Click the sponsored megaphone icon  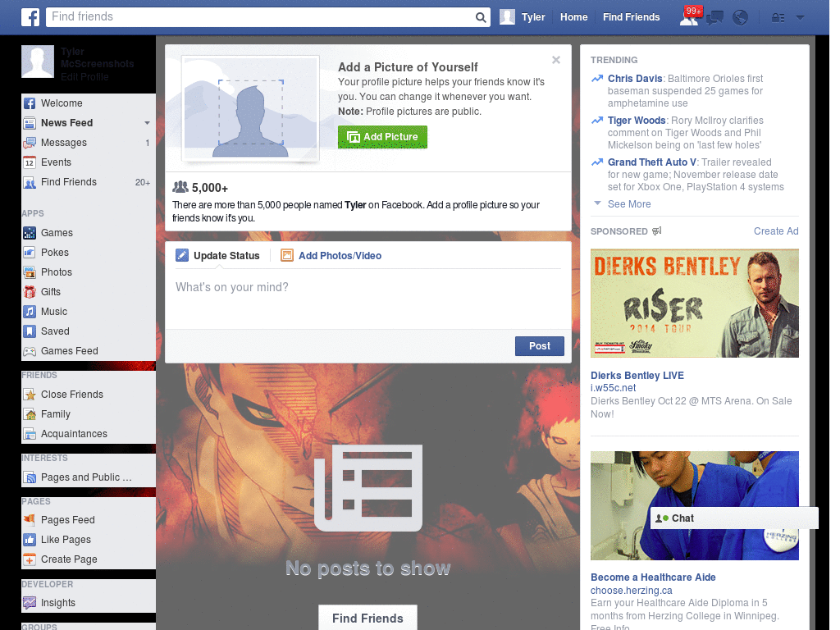[657, 231]
